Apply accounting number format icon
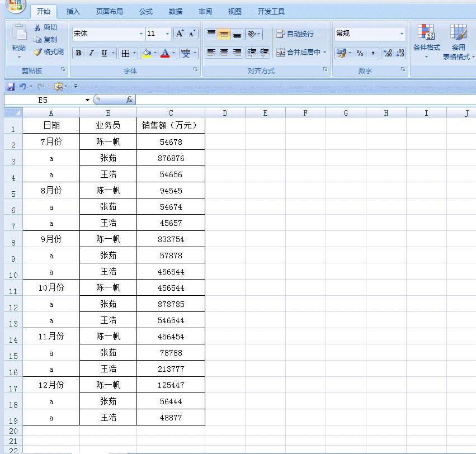 pyautogui.click(x=341, y=53)
